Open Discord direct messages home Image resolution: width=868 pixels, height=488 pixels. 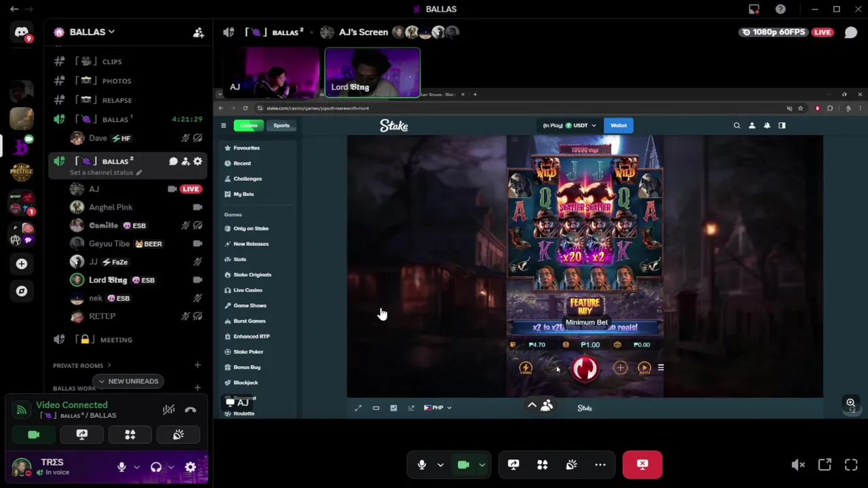[22, 33]
